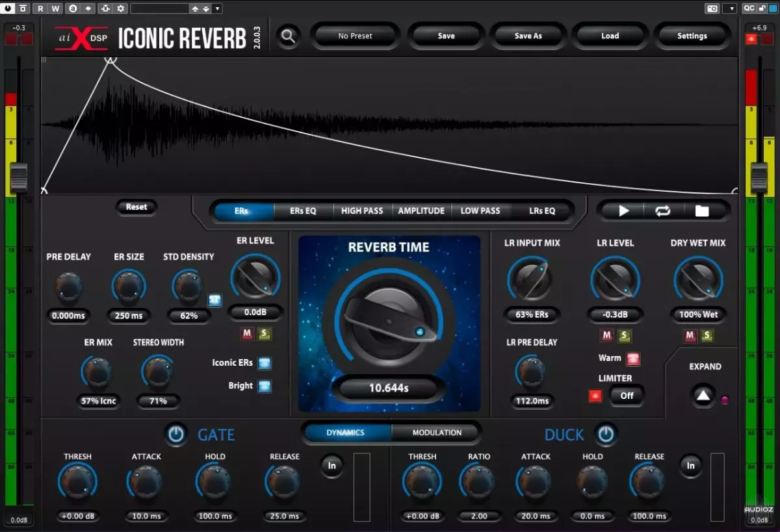Enable host Write automation (W)
This screenshot has width=780, height=532.
[55, 8]
